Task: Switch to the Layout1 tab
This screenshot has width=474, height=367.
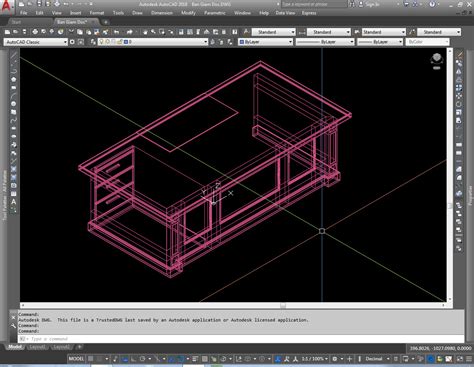Action: pyautogui.click(x=37, y=347)
